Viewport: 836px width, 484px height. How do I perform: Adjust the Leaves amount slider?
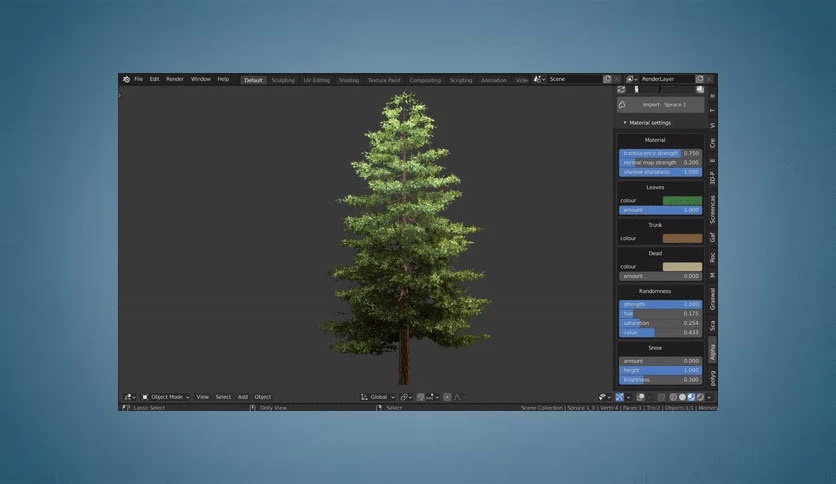[660, 210]
